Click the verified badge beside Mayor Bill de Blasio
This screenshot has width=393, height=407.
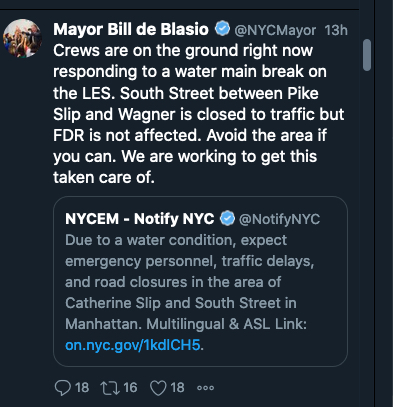pos(222,29)
